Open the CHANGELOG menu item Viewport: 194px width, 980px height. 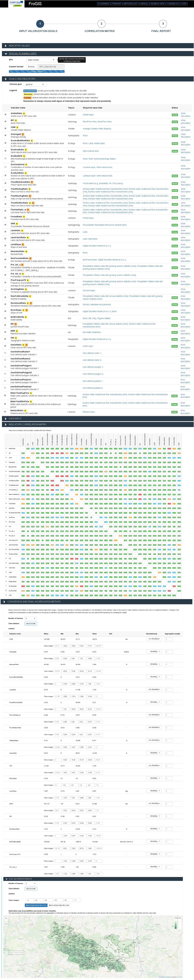(173, 4)
